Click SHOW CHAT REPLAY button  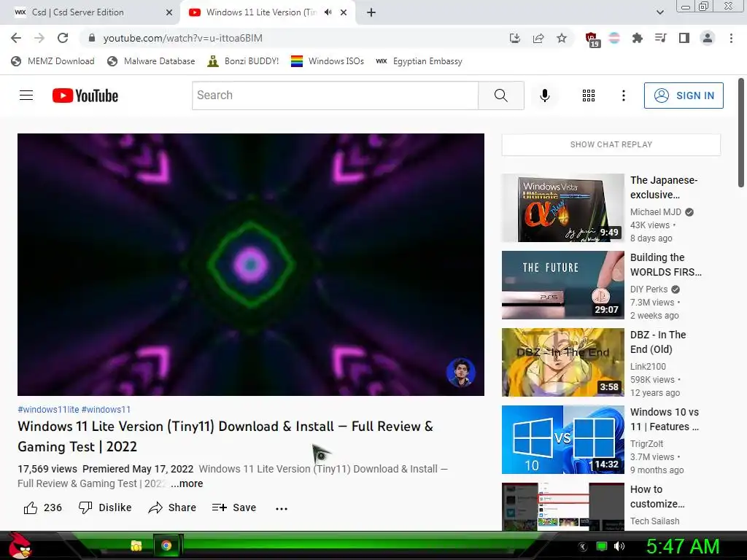coord(611,144)
